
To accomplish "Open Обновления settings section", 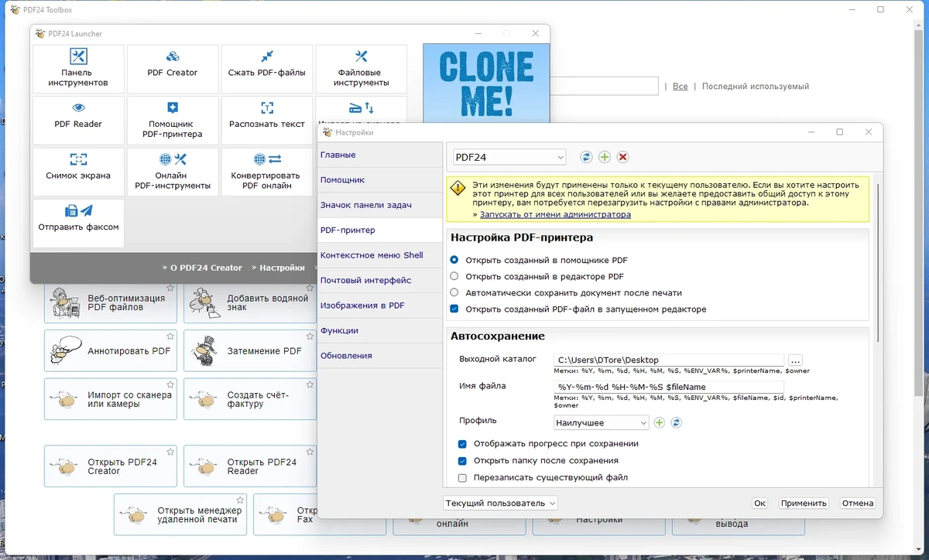I will click(379, 355).
